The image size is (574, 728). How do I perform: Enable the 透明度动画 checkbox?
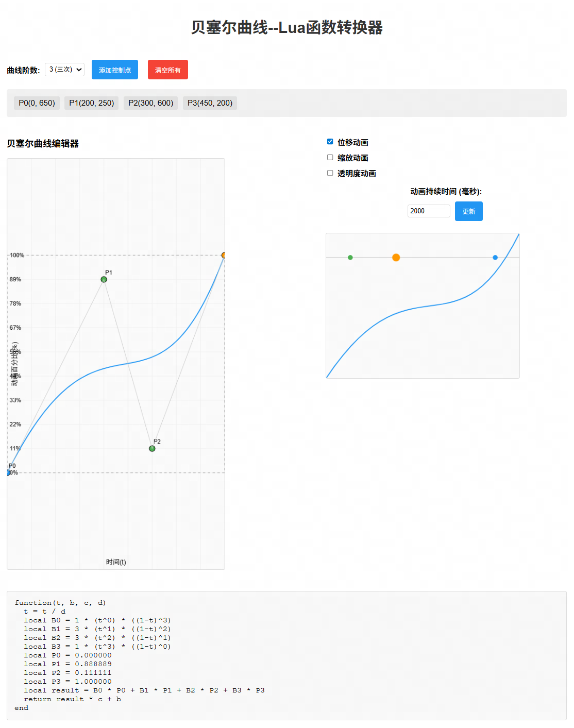[330, 173]
